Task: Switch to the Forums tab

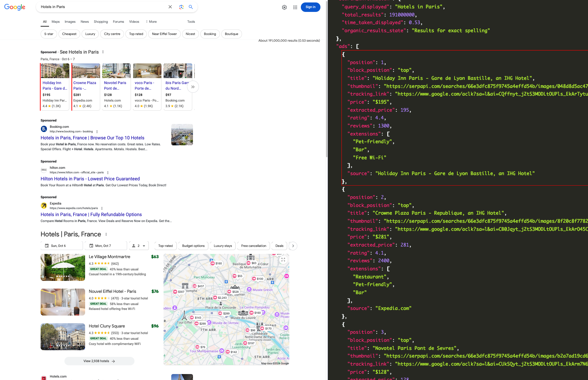Action: [x=118, y=22]
